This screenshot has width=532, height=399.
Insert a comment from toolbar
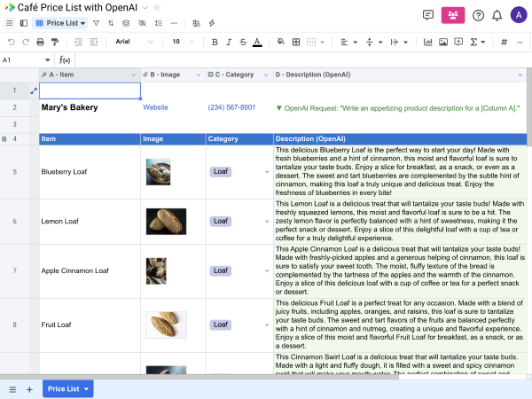click(x=458, y=42)
